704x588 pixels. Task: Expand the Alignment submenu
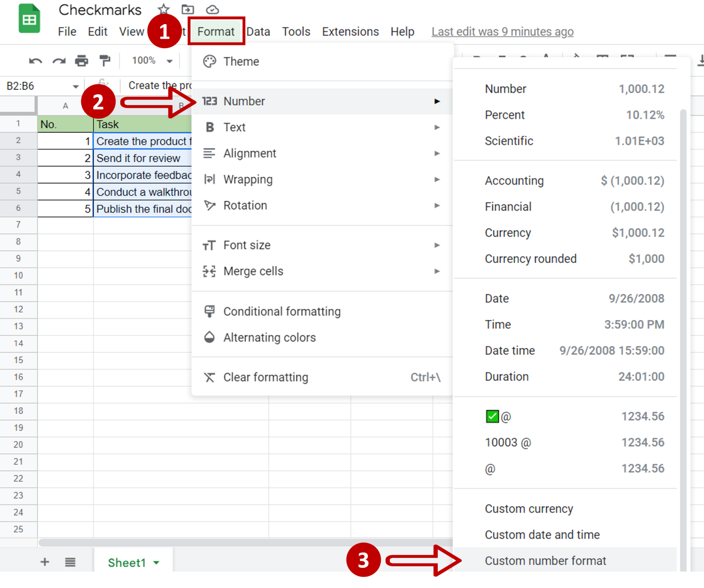tap(322, 153)
